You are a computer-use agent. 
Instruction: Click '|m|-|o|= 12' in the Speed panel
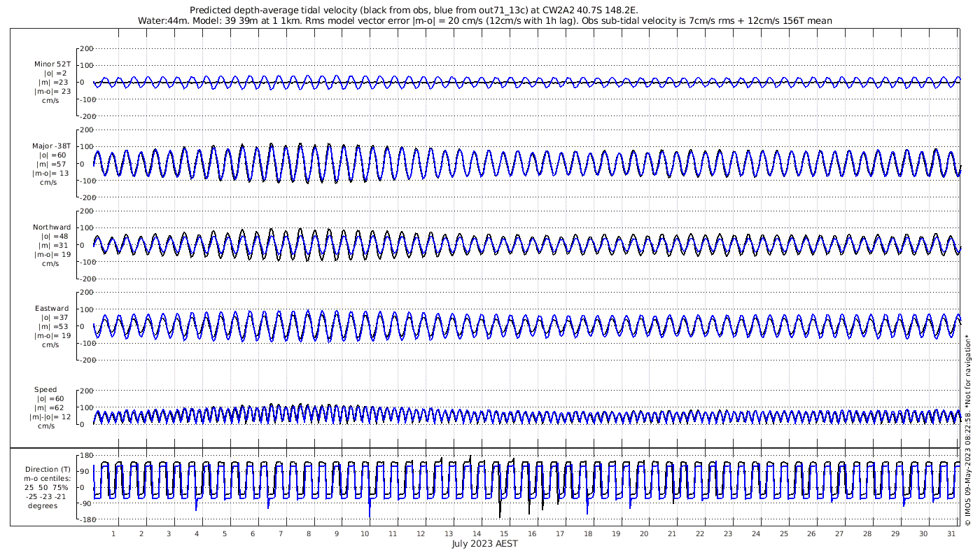50,417
